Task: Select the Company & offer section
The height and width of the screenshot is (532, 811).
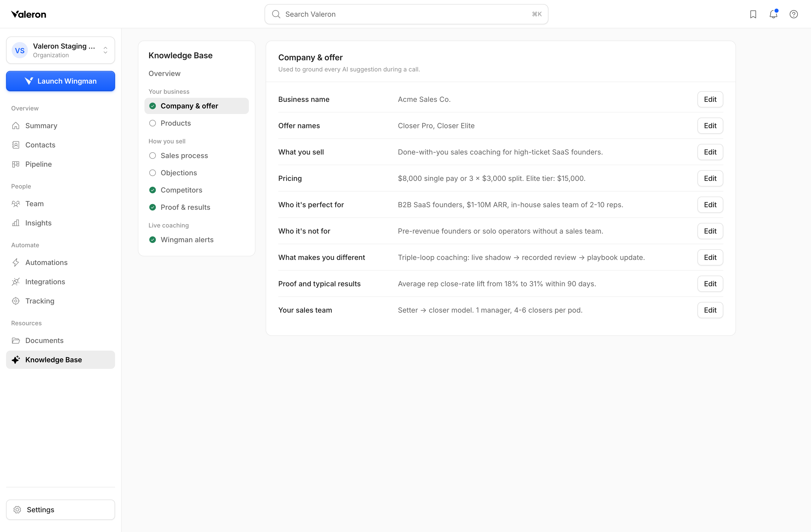Action: 197,106
